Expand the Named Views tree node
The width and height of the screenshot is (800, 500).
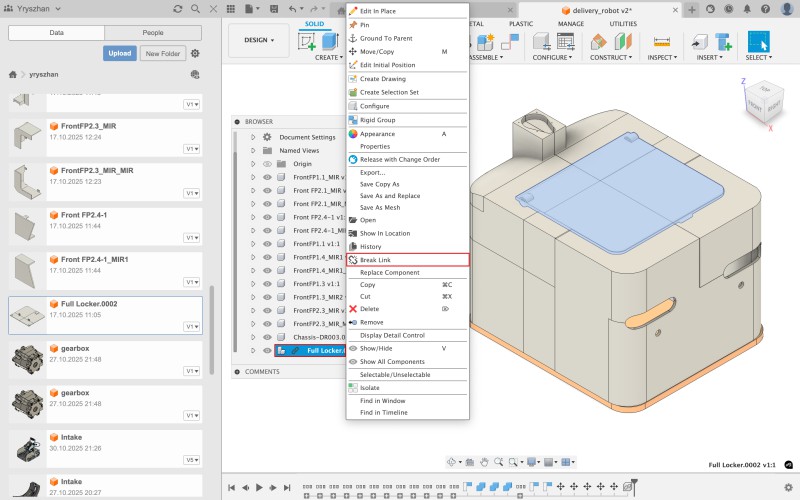253,150
